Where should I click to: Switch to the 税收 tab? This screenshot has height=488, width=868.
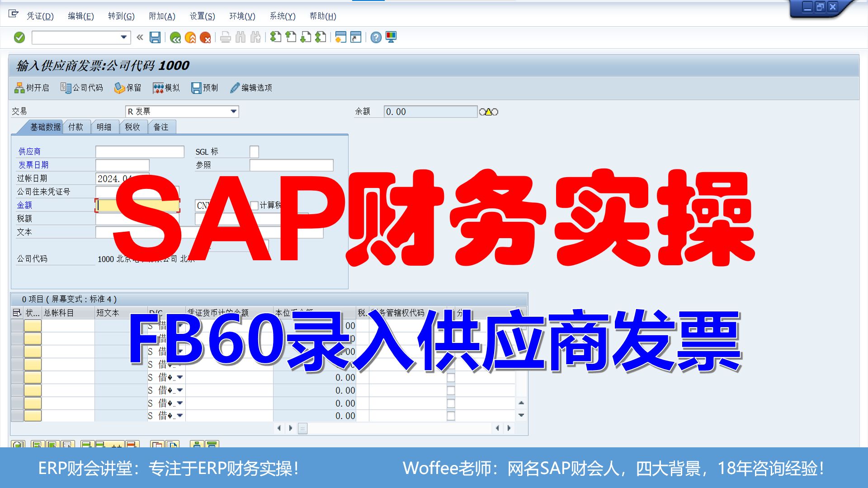coord(132,127)
